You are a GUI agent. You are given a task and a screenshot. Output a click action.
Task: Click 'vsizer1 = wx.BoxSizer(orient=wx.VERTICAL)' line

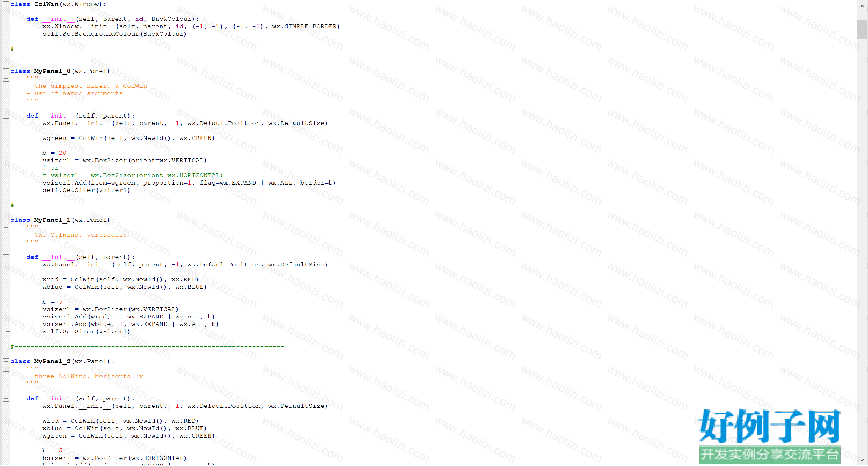click(124, 160)
